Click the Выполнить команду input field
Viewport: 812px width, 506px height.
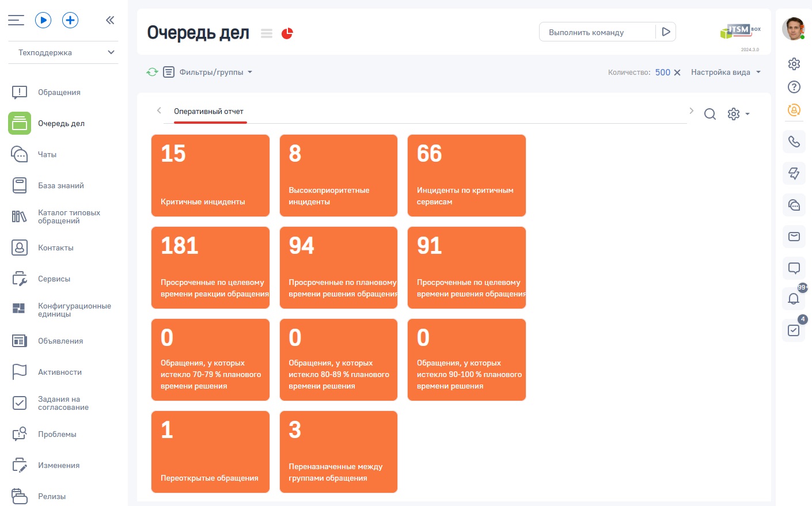597,32
